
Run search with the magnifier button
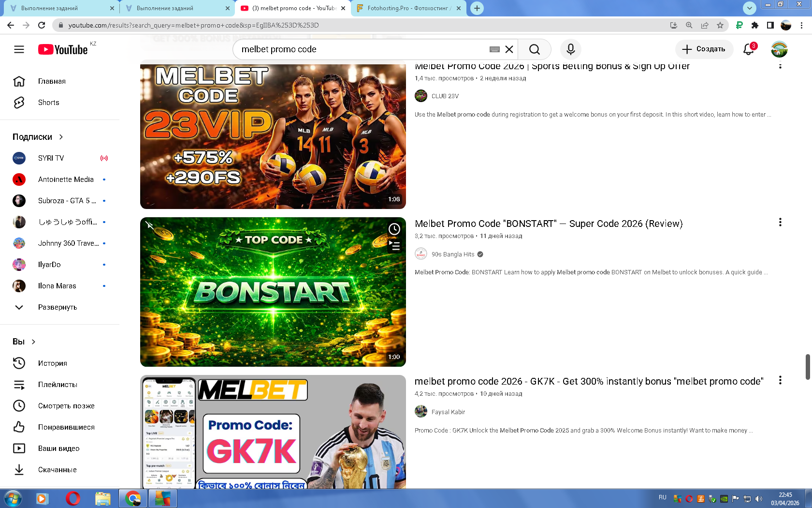pos(534,49)
